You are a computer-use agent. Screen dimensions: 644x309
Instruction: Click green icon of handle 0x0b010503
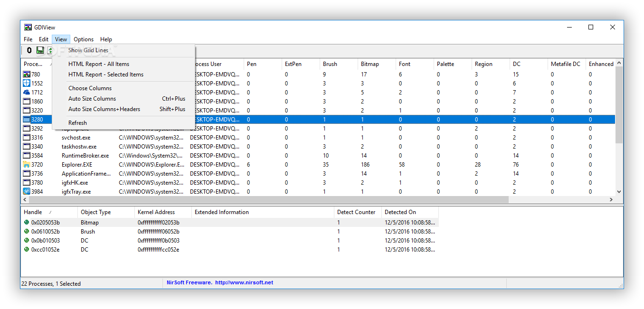tap(27, 240)
